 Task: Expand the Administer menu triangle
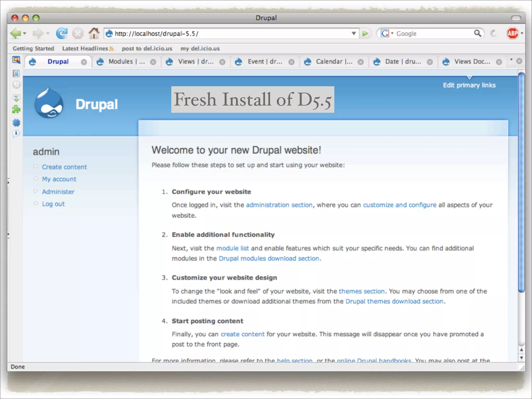coord(36,191)
